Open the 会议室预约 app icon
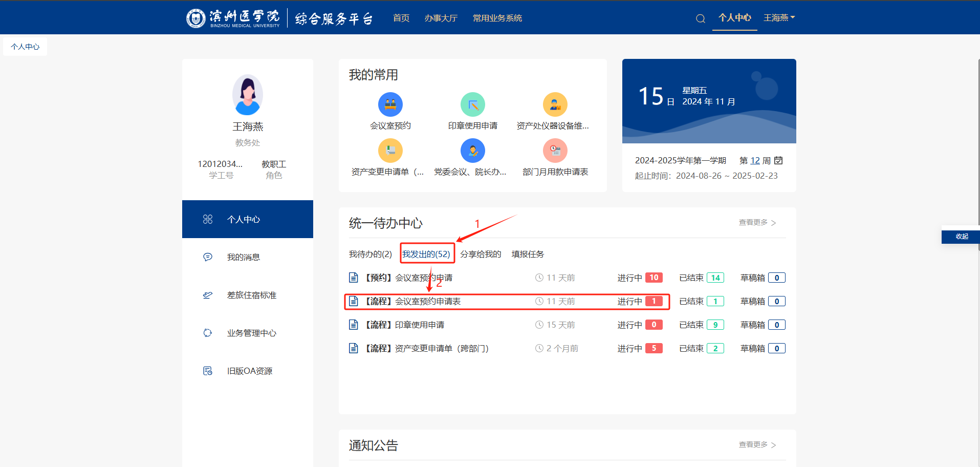 (390, 105)
